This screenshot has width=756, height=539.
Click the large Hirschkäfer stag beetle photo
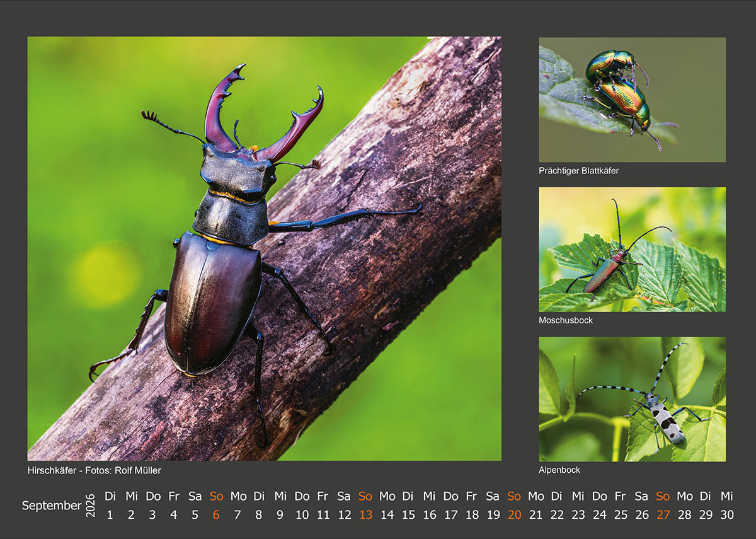point(265,248)
